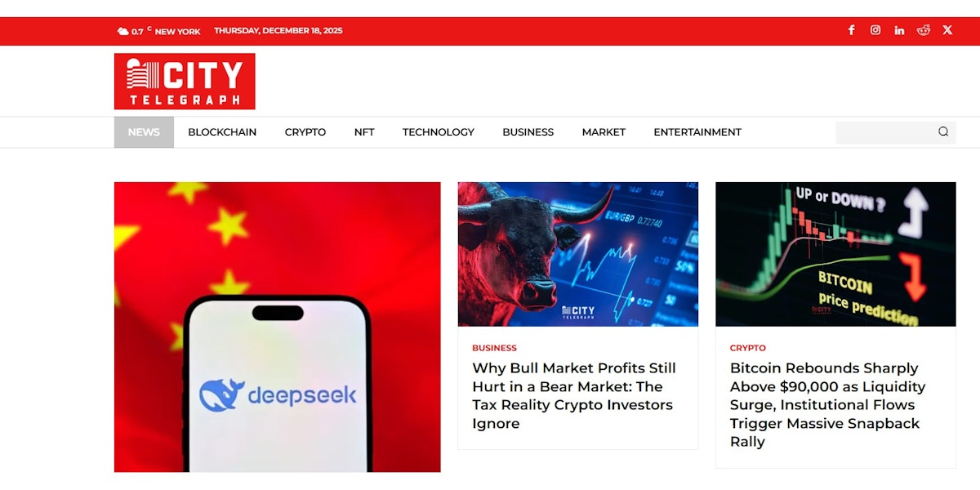Open the Instagram social icon
The width and height of the screenshot is (980, 490).
point(875,30)
